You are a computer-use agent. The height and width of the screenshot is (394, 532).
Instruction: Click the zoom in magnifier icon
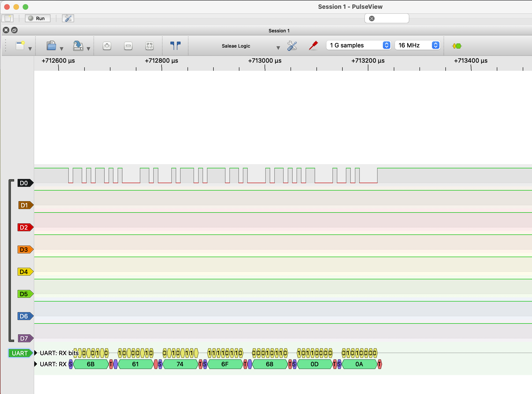(x=107, y=46)
